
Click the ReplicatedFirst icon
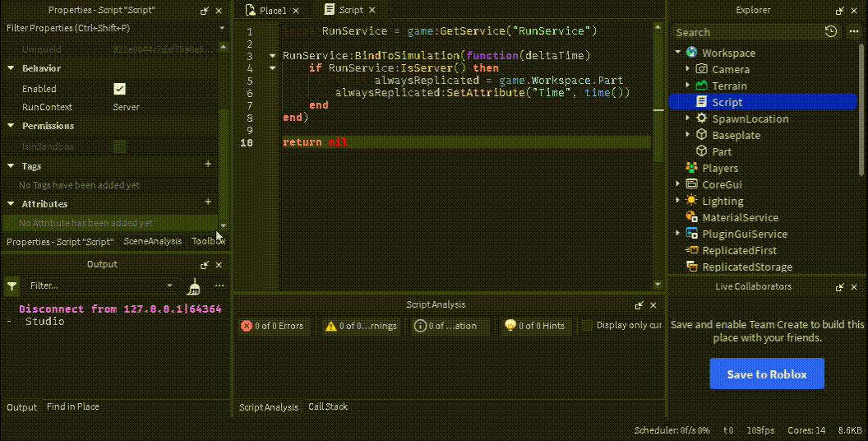pos(691,250)
